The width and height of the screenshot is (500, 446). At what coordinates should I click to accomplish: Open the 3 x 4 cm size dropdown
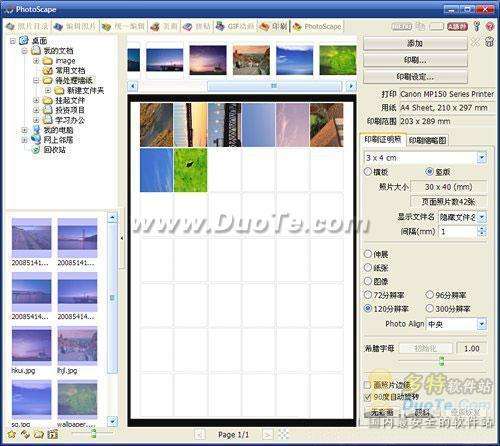pos(482,158)
